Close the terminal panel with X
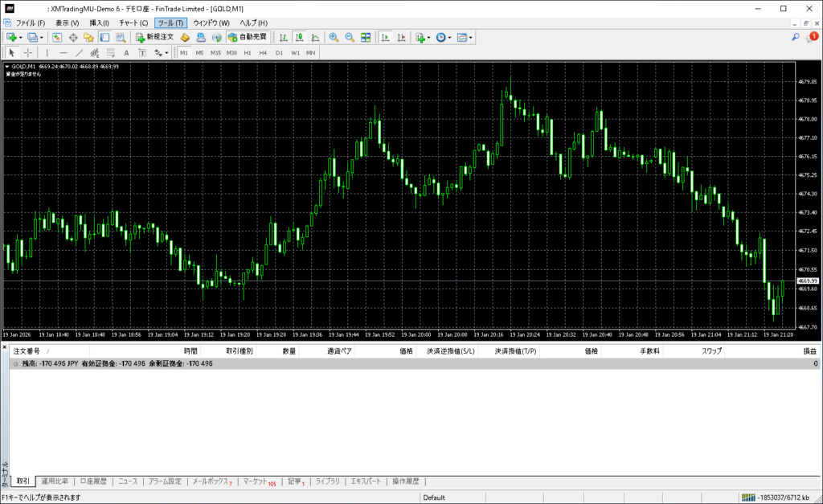This screenshot has height=504, width=823. pyautogui.click(x=6, y=347)
